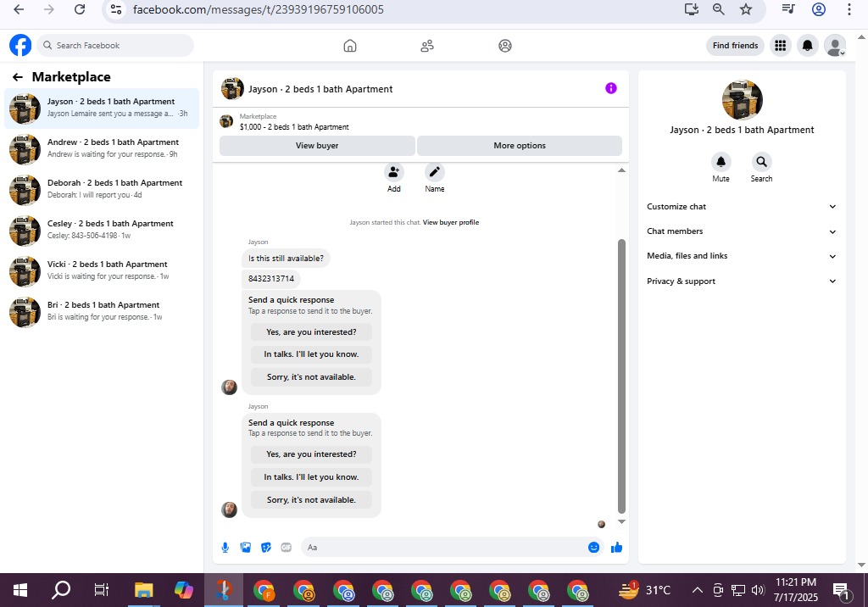Send first 'Yes, are you interested?' response
The image size is (868, 607).
pyautogui.click(x=311, y=332)
